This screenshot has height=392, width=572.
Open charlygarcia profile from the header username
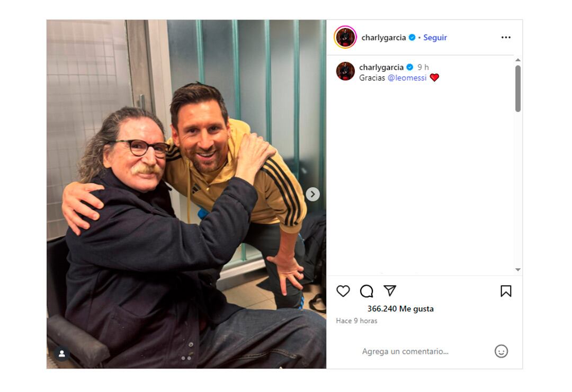pyautogui.click(x=383, y=38)
